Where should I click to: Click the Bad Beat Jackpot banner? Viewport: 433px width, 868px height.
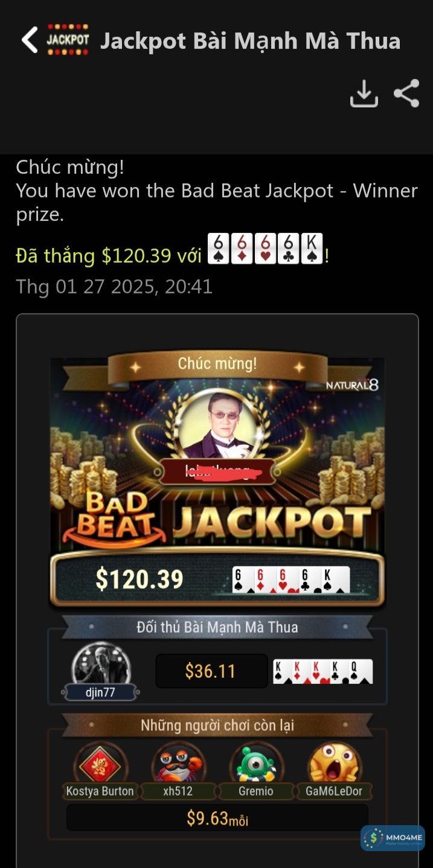tap(217, 515)
